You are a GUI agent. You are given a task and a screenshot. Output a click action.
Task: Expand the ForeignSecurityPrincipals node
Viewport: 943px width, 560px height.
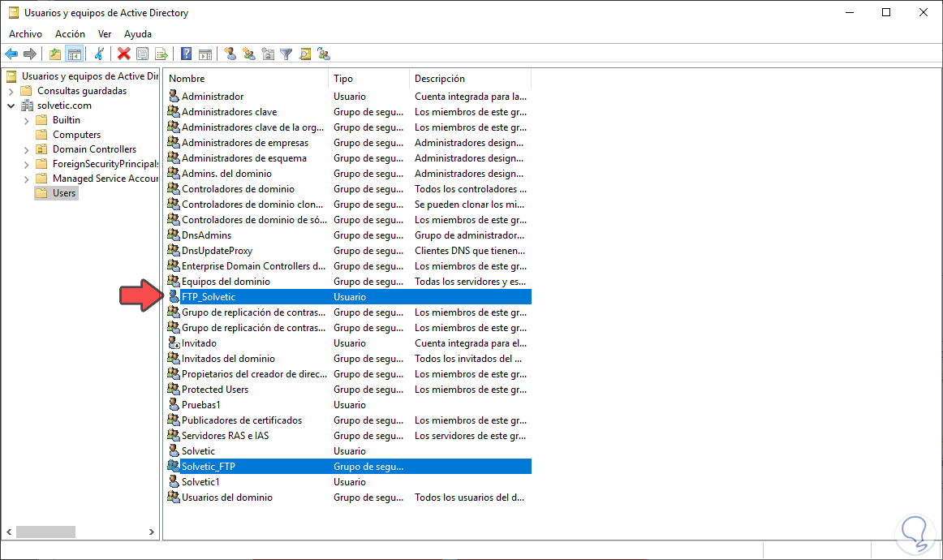coord(27,164)
